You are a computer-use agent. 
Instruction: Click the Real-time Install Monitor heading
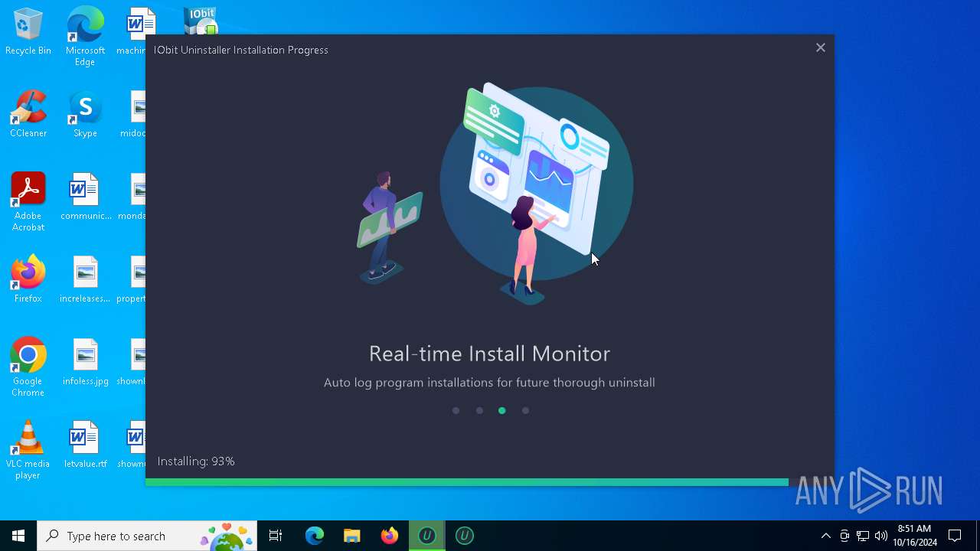click(x=489, y=354)
